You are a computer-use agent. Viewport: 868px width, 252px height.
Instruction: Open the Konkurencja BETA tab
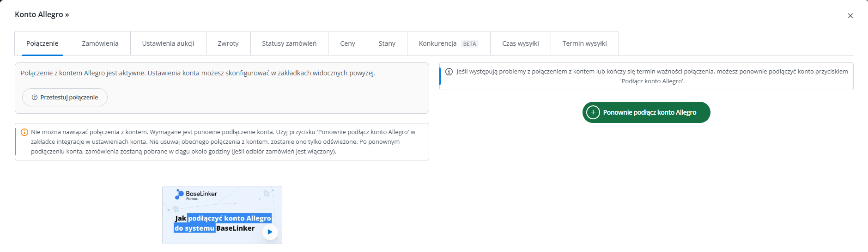coord(449,43)
